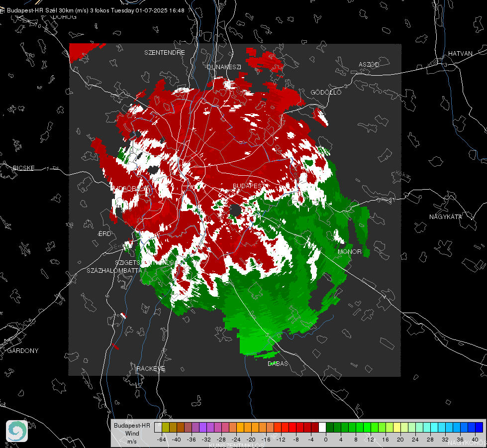Click the m/s unit label in the legend
The width and height of the screenshot is (487, 448).
coord(132,442)
